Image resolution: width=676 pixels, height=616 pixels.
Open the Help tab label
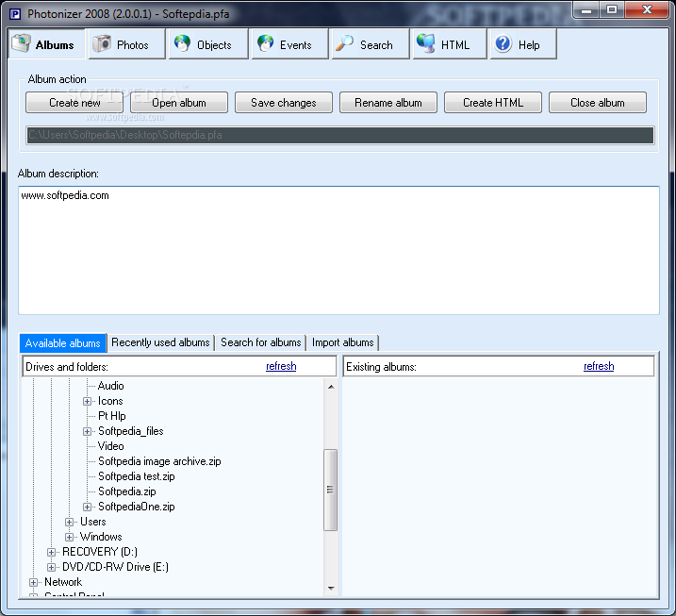[x=529, y=45]
